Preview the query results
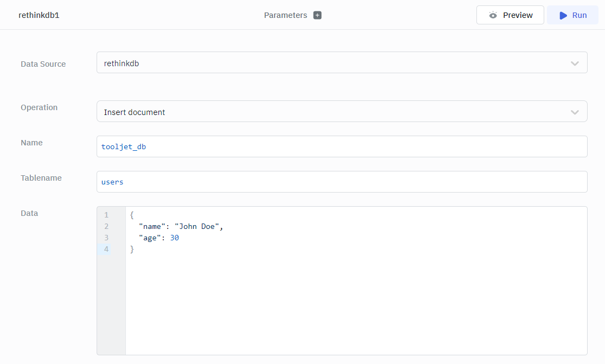This screenshot has height=364, width=605. pos(510,15)
